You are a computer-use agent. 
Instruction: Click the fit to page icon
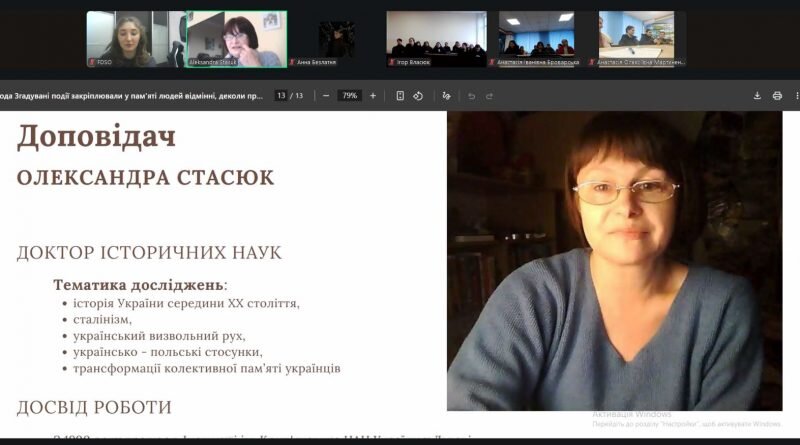[x=400, y=95]
